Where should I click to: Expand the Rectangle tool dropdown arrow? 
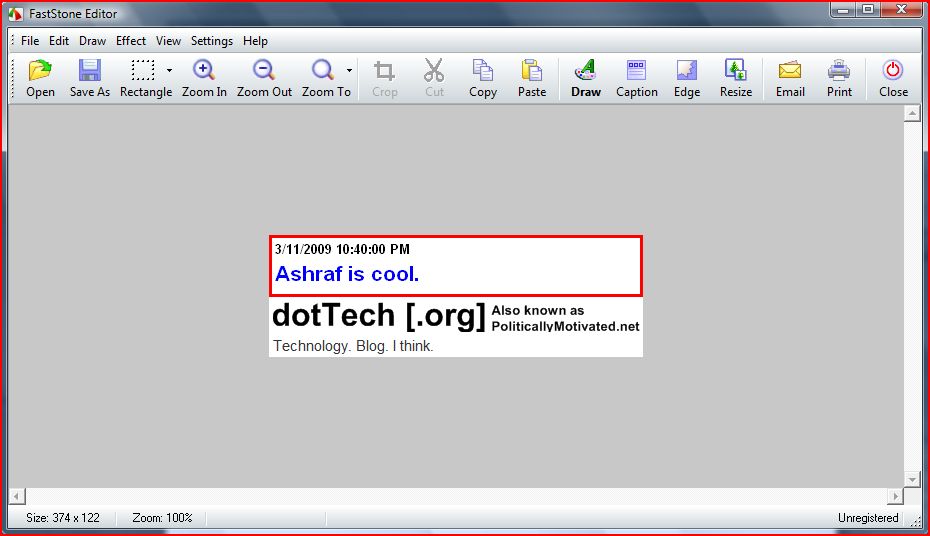click(x=169, y=71)
